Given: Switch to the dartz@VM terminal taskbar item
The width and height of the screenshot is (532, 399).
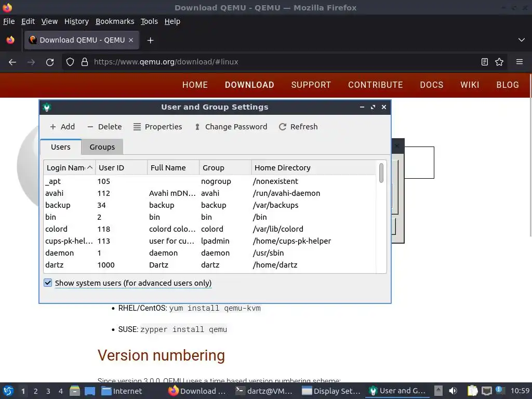Looking at the screenshot, I should click(x=264, y=391).
